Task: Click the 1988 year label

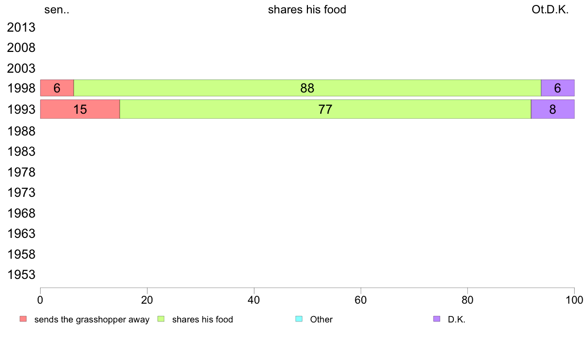Action: [21, 131]
